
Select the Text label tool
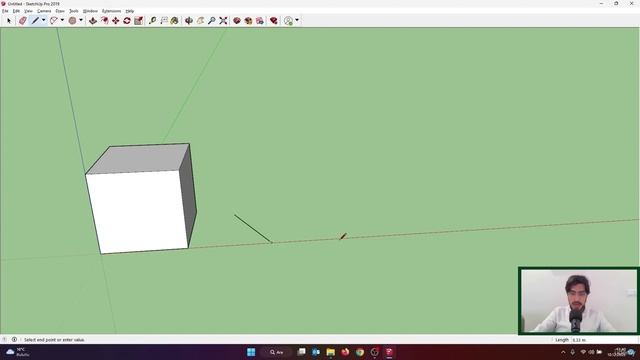click(x=164, y=20)
